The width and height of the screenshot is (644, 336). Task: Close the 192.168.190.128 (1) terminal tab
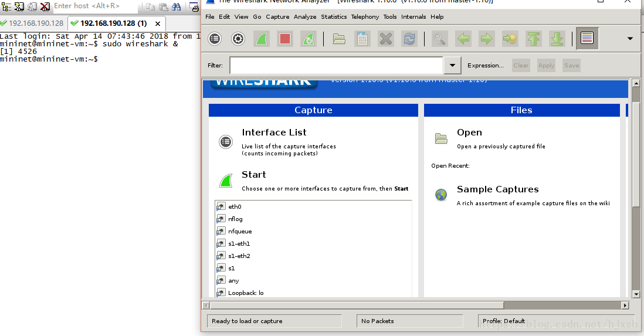pyautogui.click(x=157, y=24)
